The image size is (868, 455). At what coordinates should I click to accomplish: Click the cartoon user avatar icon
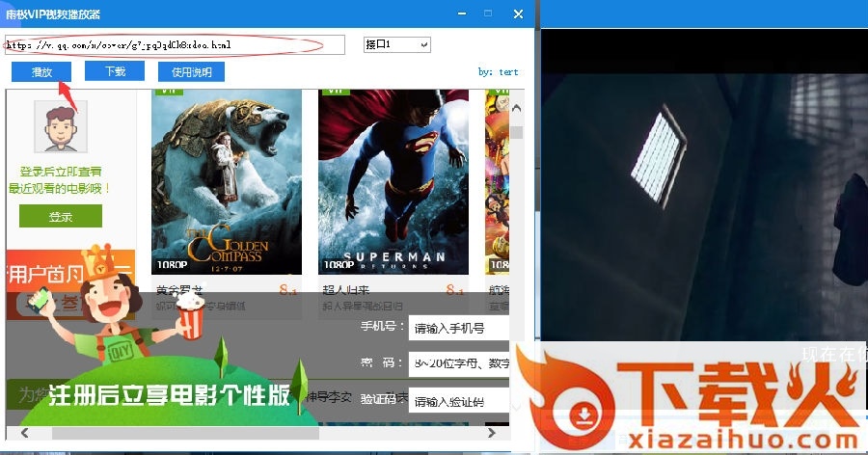pos(61,126)
